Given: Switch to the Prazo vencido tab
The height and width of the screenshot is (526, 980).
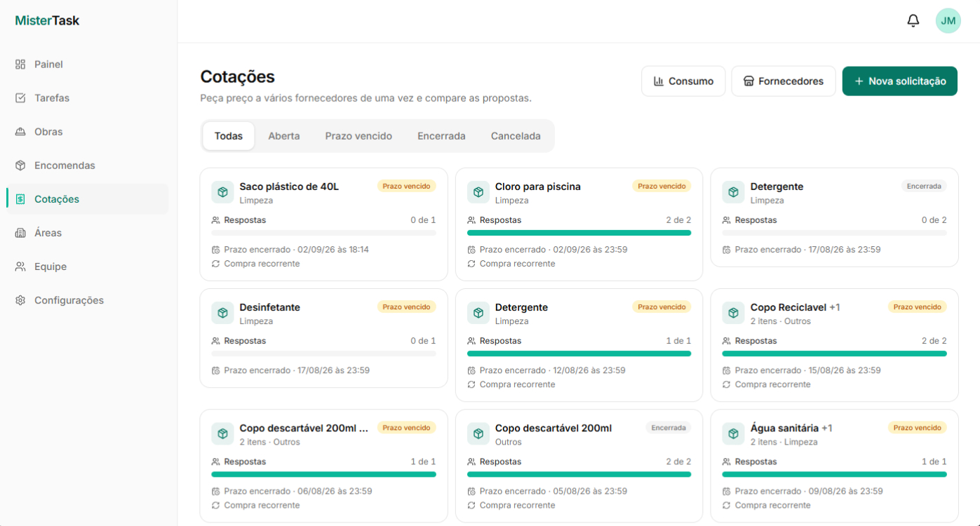Looking at the screenshot, I should (x=358, y=136).
